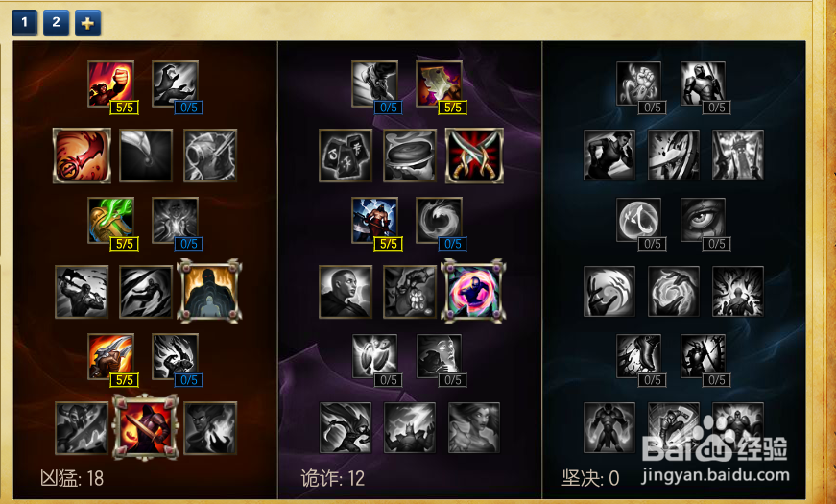Select the red fist mastery icon
This screenshot has width=836, height=504.
(x=111, y=84)
